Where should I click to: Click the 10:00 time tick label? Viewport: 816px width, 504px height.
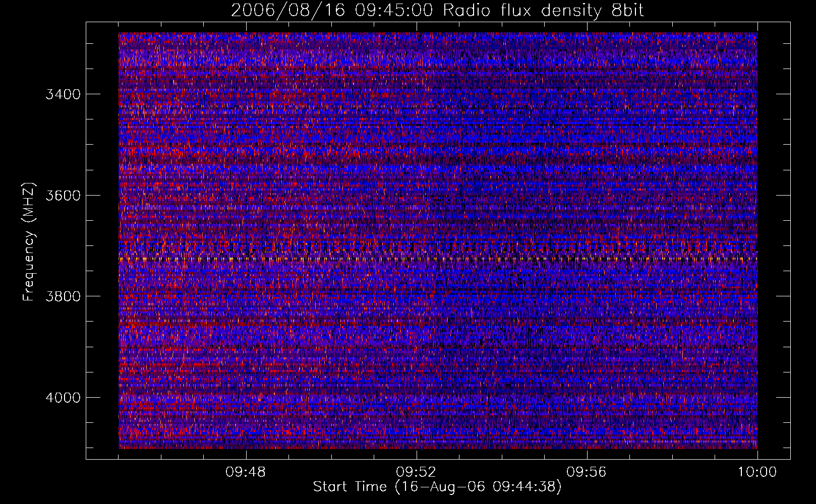pos(757,472)
